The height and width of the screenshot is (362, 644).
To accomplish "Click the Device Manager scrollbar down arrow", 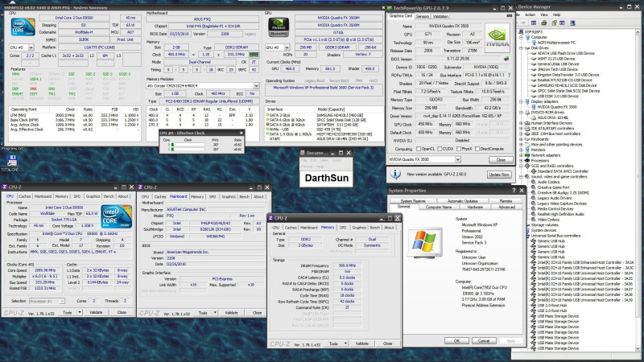I will click(638, 348).
